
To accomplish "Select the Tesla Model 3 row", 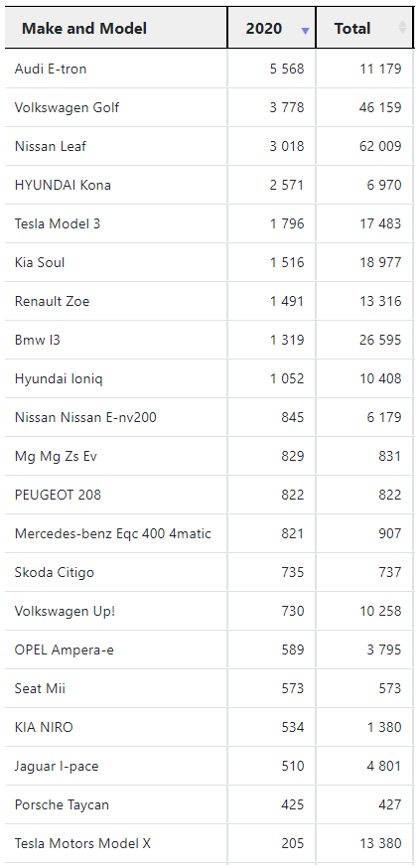I will 209,223.
